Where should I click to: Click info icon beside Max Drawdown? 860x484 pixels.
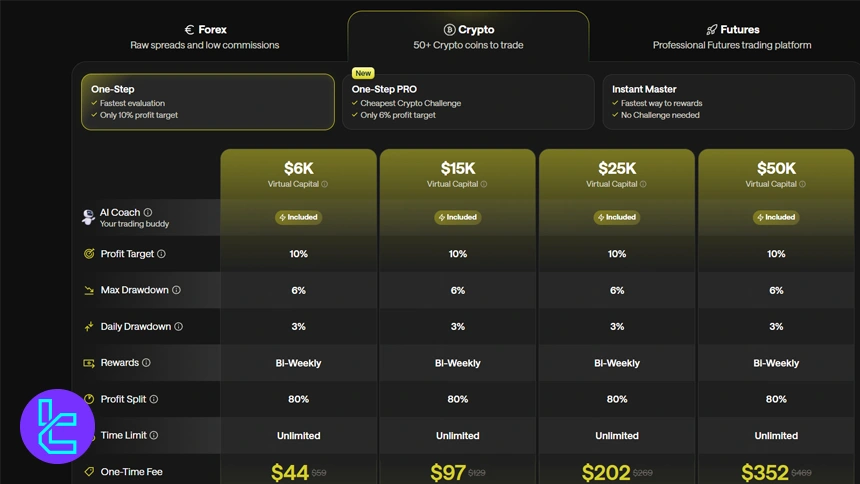click(177, 290)
